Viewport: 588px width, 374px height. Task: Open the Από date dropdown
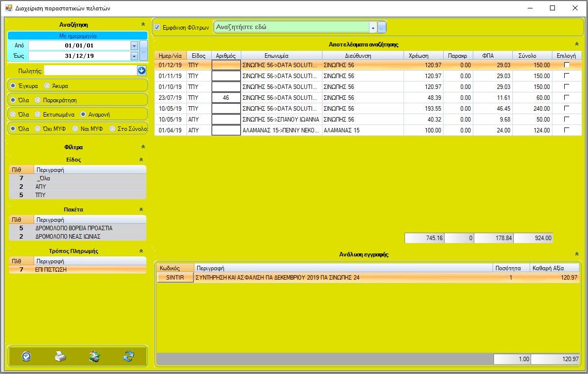(x=134, y=45)
